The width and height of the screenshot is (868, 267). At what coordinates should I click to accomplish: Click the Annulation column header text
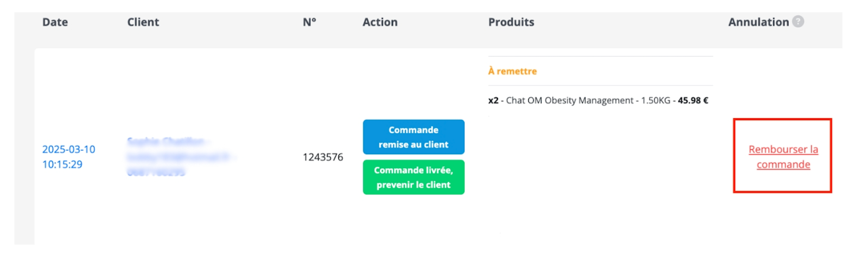[x=758, y=22]
